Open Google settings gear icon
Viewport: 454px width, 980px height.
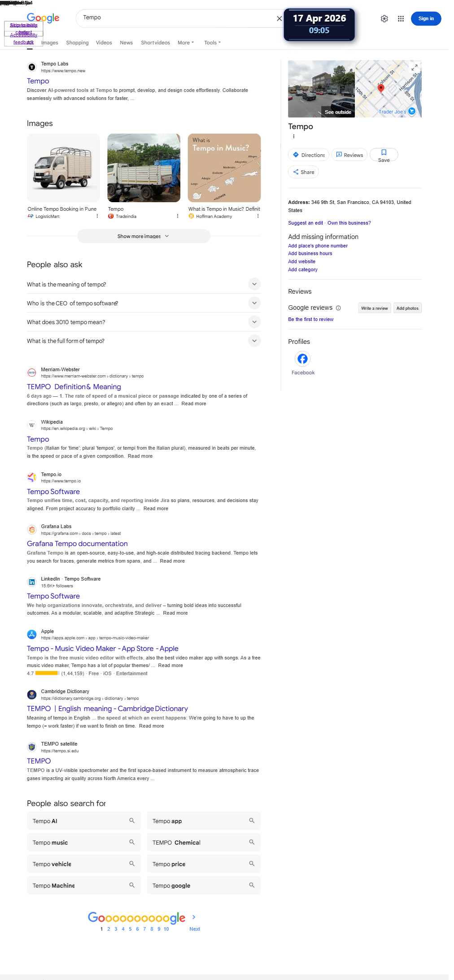(x=384, y=18)
